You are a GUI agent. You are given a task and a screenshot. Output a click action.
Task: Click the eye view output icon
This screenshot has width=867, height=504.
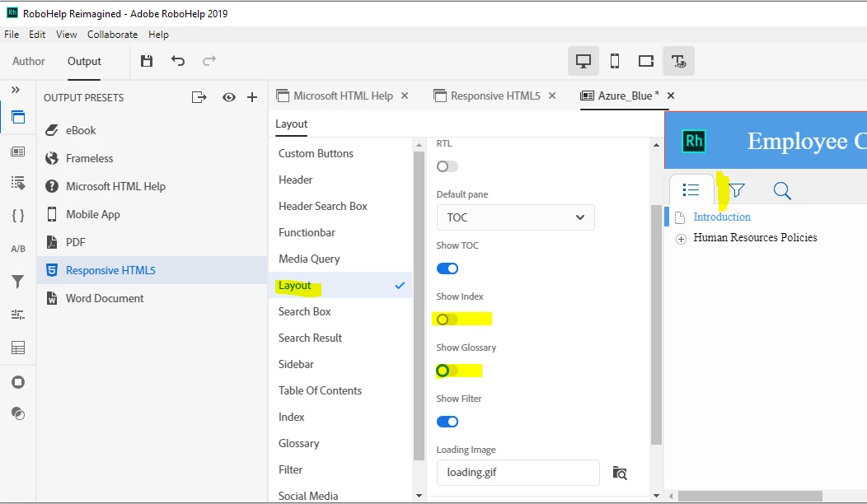pos(229,97)
